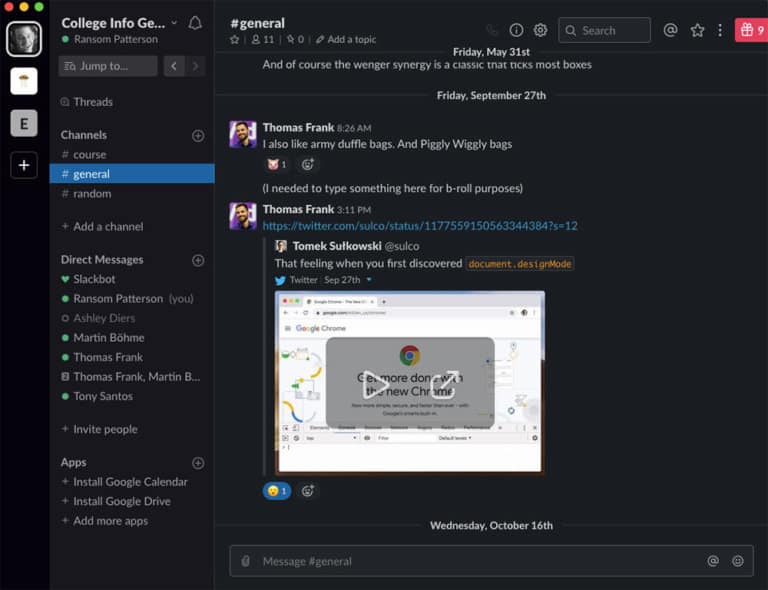The height and width of the screenshot is (590, 768).
Task: Open the emoji picker in message box
Action: click(738, 561)
